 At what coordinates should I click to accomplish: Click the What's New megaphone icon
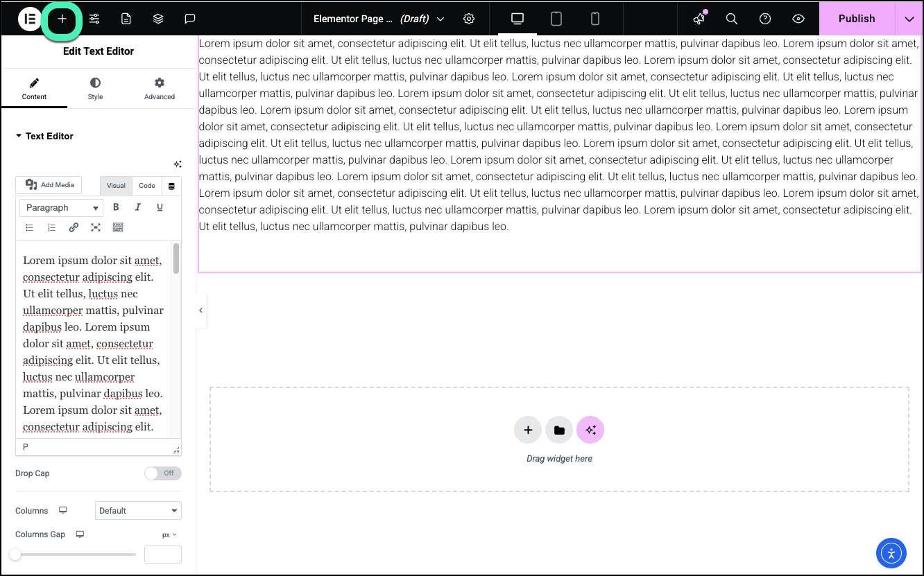pyautogui.click(x=699, y=19)
